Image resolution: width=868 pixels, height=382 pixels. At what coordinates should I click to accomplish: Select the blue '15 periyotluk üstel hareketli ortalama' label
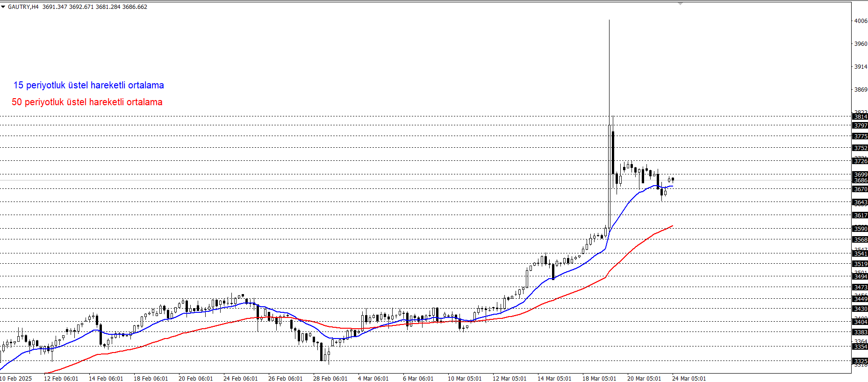click(88, 85)
